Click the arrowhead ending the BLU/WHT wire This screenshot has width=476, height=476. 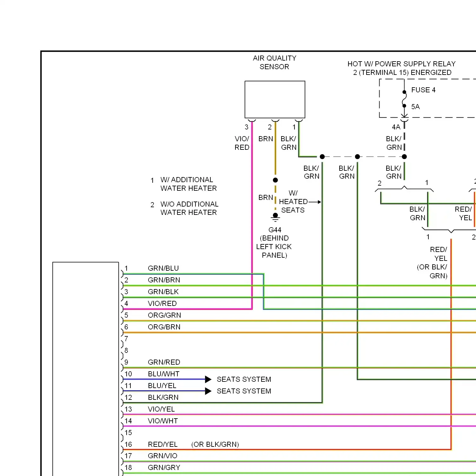tap(208, 380)
